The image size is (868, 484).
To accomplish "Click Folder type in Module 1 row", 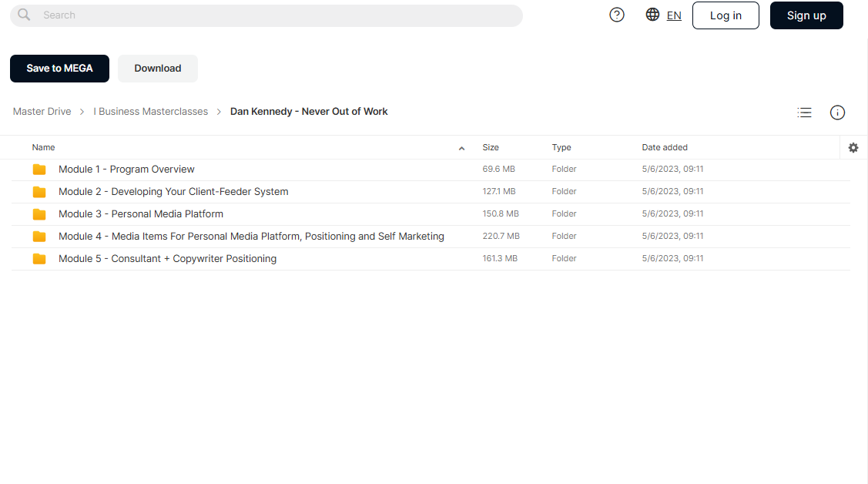I will [x=564, y=169].
